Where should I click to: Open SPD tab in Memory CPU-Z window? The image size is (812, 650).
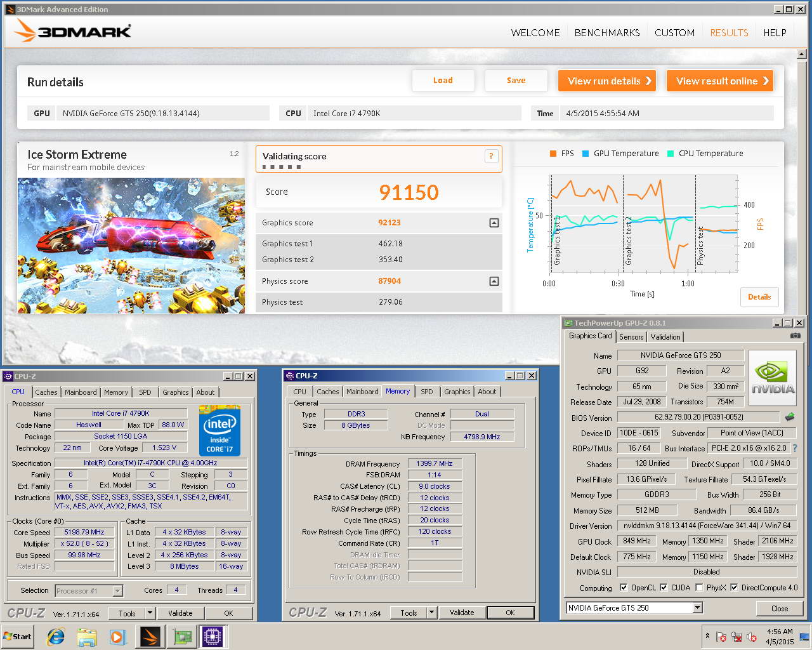(427, 392)
